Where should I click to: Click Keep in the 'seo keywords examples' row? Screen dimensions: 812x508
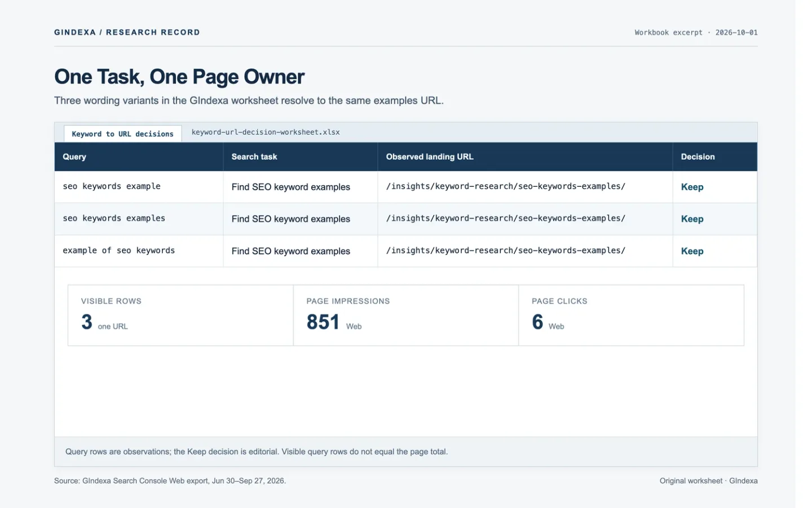[692, 219]
